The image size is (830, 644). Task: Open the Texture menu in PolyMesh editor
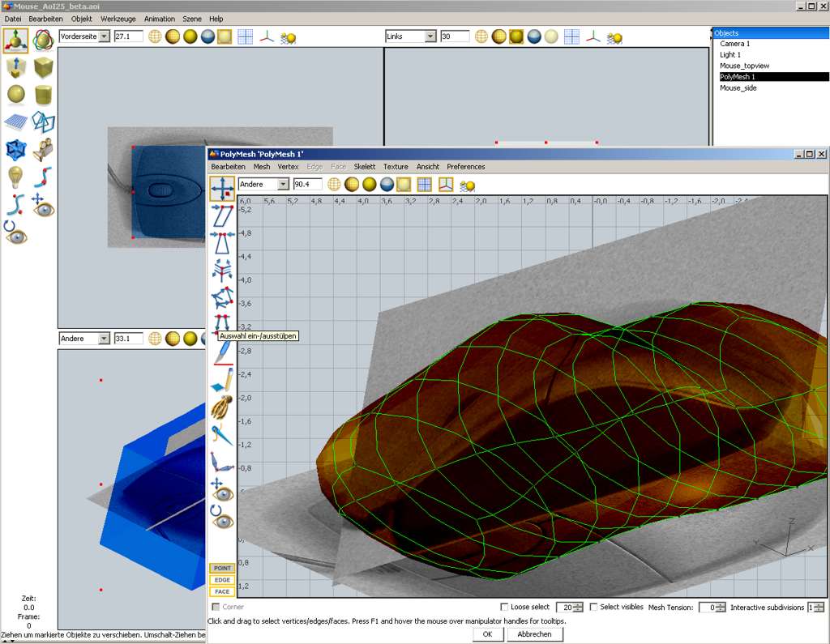pos(396,167)
